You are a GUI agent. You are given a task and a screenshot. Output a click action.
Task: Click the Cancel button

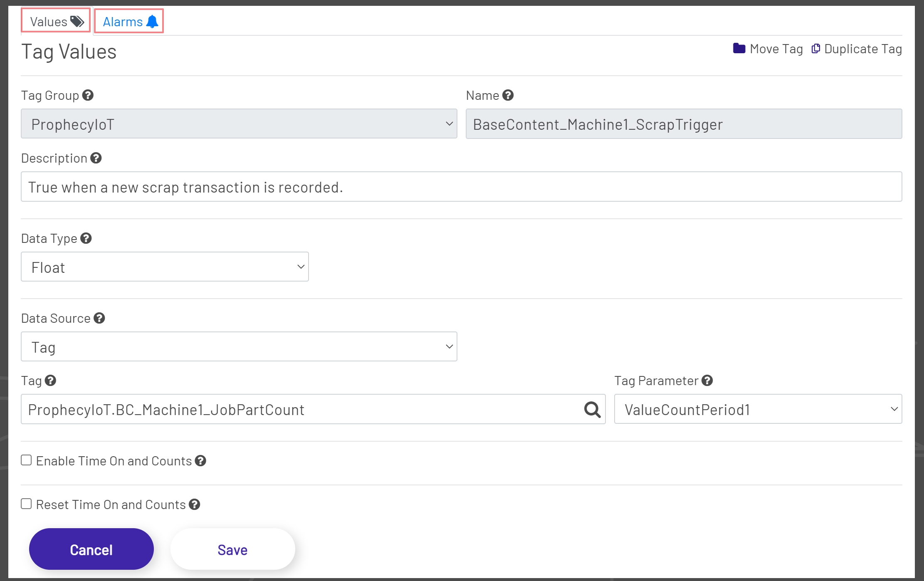click(x=91, y=549)
